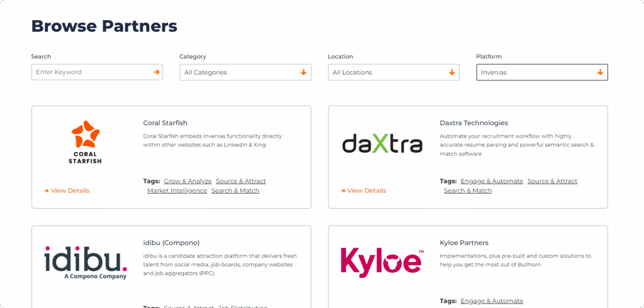Open View Details for Coral Starfish
Image resolution: width=644 pixels, height=308 pixels.
click(x=67, y=190)
